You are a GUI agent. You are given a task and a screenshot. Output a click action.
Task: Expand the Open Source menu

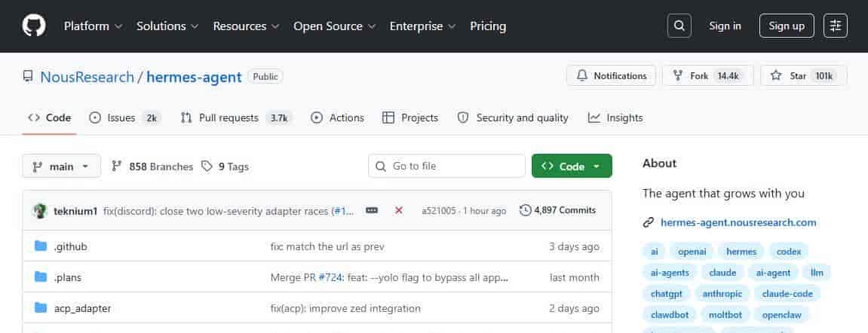[333, 26]
